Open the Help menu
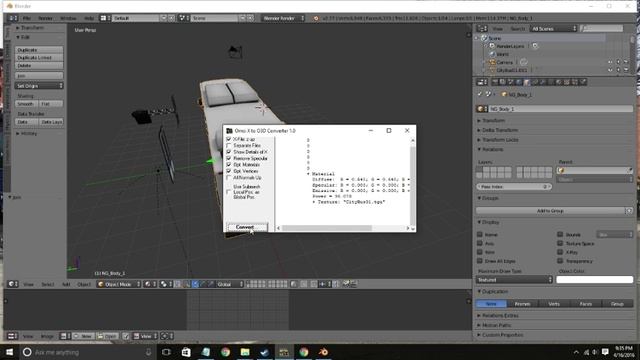Image resolution: width=640 pixels, height=360 pixels. 89,18
